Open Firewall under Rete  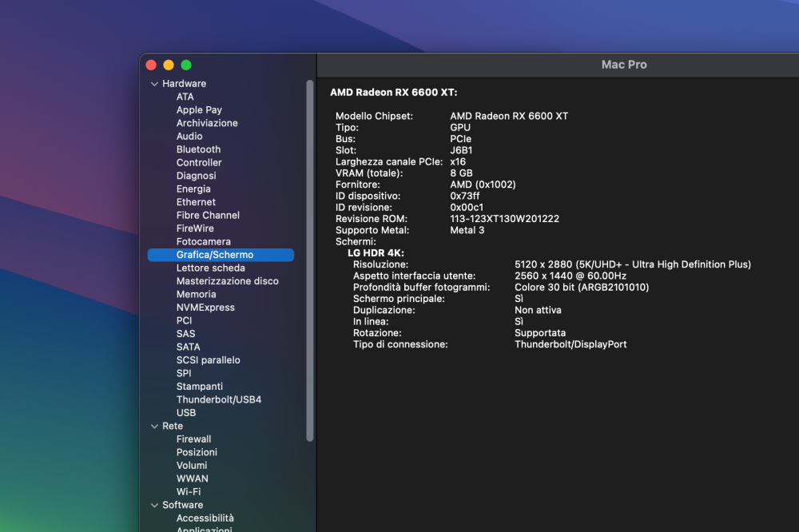193,439
